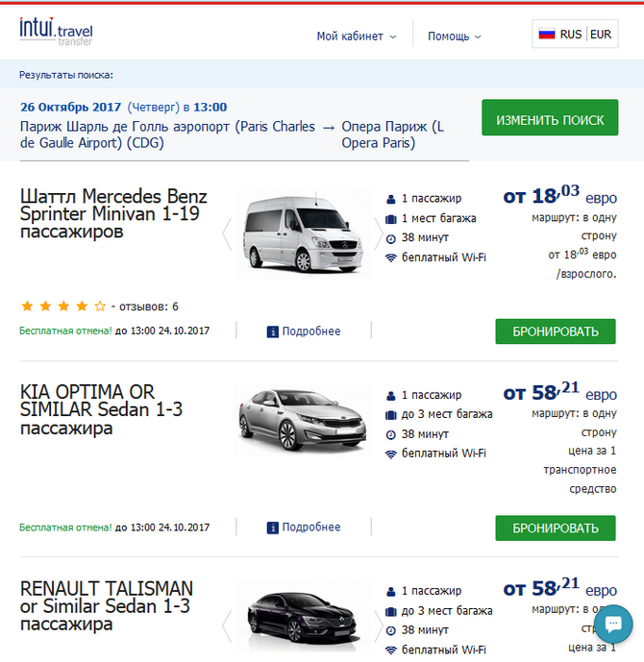Book the KIA Optima sedan
The image size is (644, 662).
point(556,527)
